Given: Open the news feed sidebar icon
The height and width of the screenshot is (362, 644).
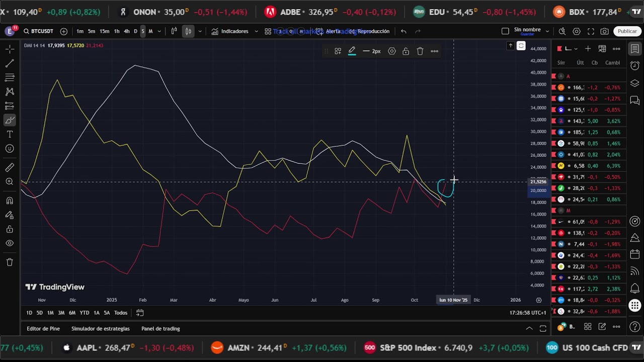Looking at the screenshot, I should [635, 271].
